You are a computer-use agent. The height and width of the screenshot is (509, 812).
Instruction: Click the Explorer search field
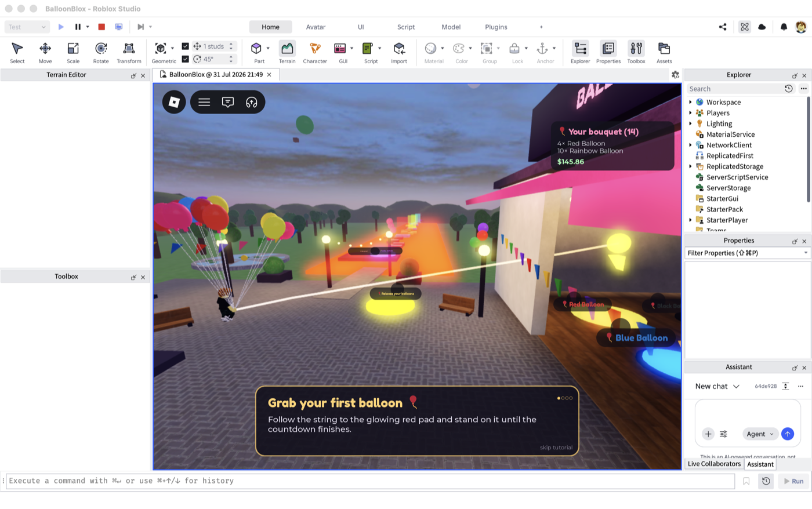click(734, 89)
